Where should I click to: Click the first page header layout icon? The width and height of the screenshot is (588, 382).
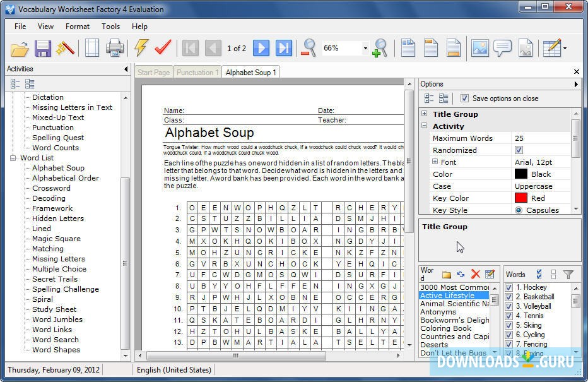pos(408,48)
